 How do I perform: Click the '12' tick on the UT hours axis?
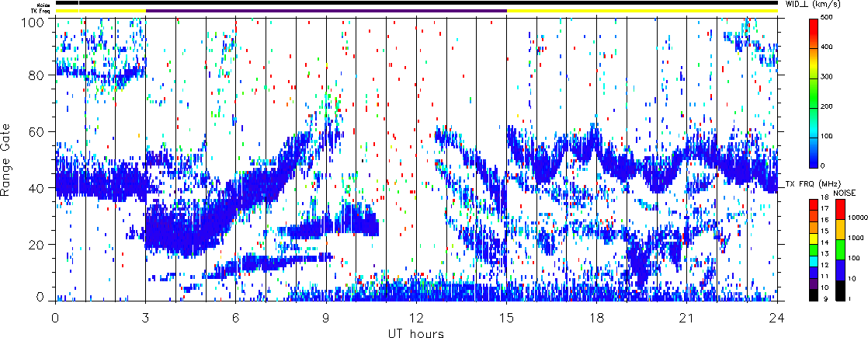click(416, 318)
